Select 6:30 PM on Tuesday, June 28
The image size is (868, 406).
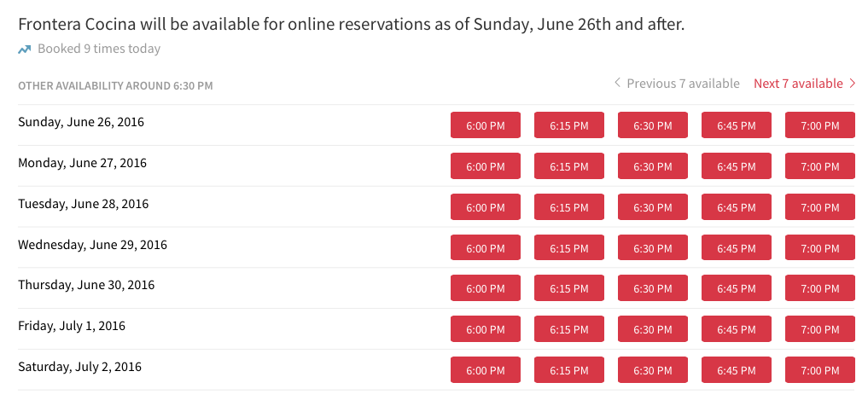[x=652, y=207]
